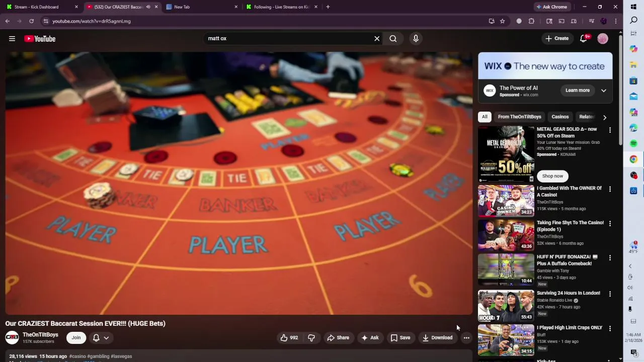This screenshot has width=644, height=362.
Task: Reload the current page
Action: click(x=31, y=21)
